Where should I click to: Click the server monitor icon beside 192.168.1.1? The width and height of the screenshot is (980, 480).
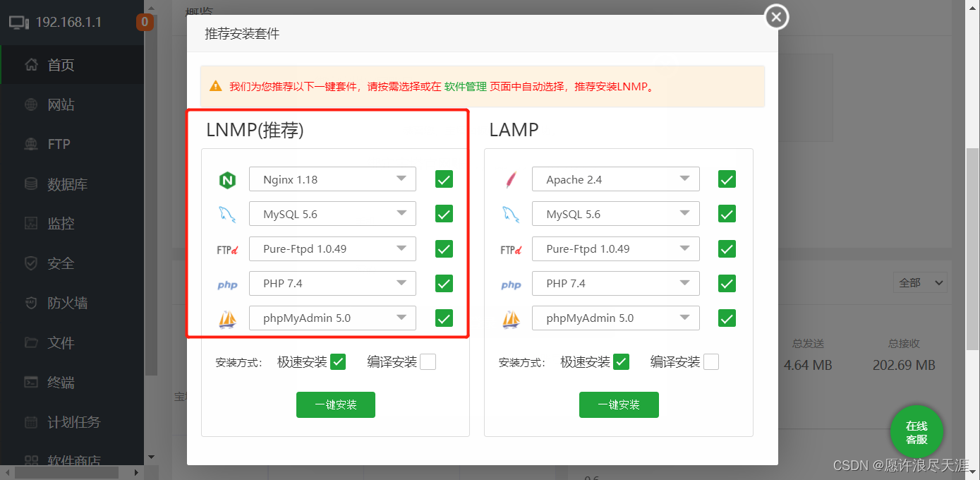tap(19, 22)
